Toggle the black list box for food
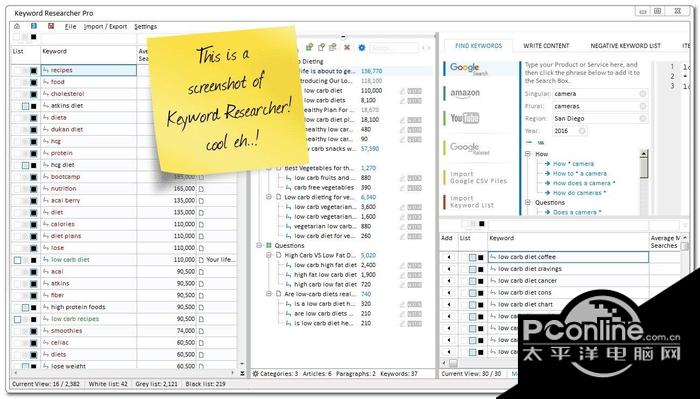This screenshot has height=399, width=700. 33,82
